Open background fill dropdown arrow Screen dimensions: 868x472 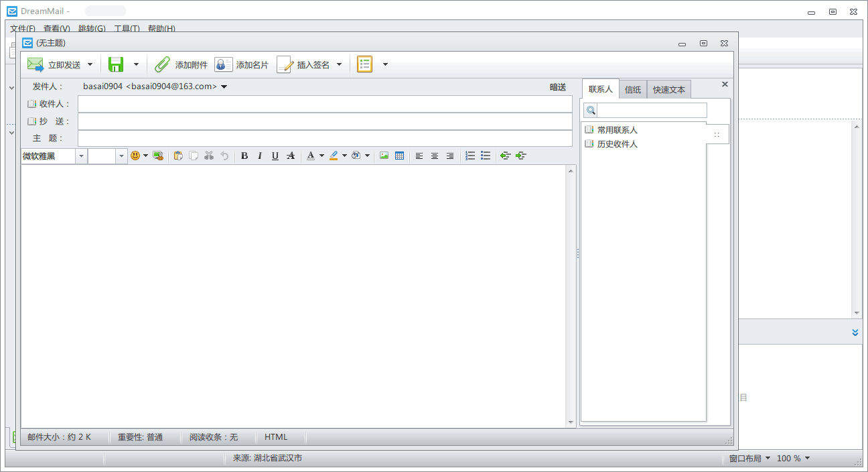[x=367, y=156]
